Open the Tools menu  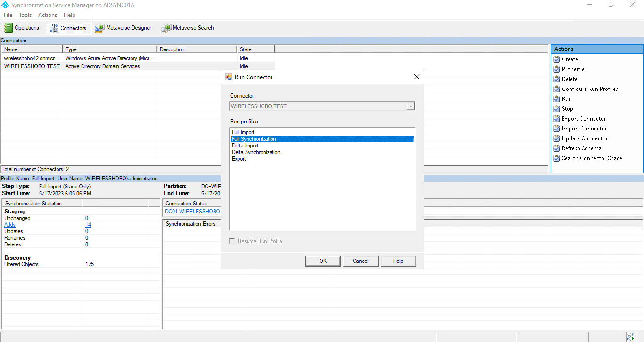pyautogui.click(x=25, y=15)
